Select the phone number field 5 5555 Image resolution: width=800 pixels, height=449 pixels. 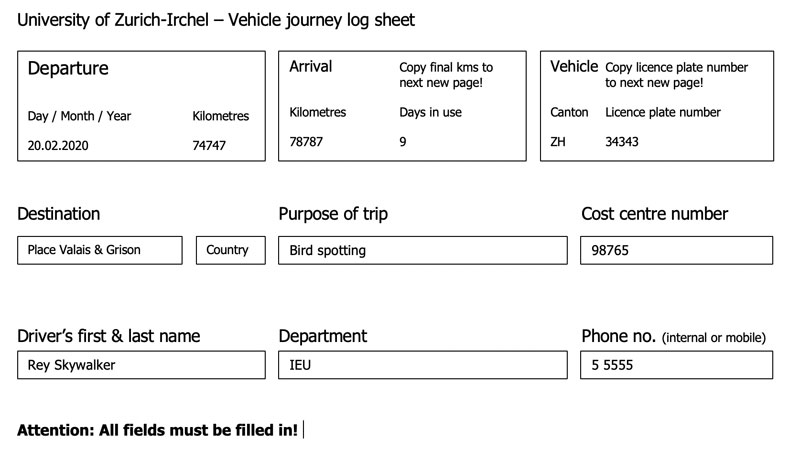coord(676,365)
